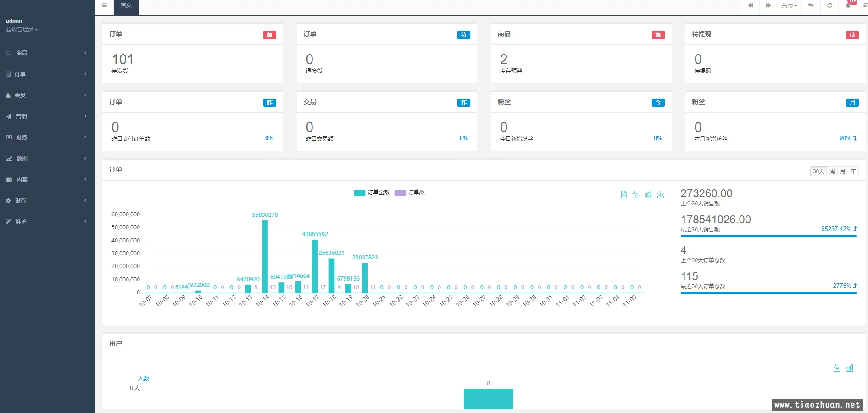The height and width of the screenshot is (413, 868).
Task: Click red 待 badge on 待提现 card
Action: coord(852,35)
